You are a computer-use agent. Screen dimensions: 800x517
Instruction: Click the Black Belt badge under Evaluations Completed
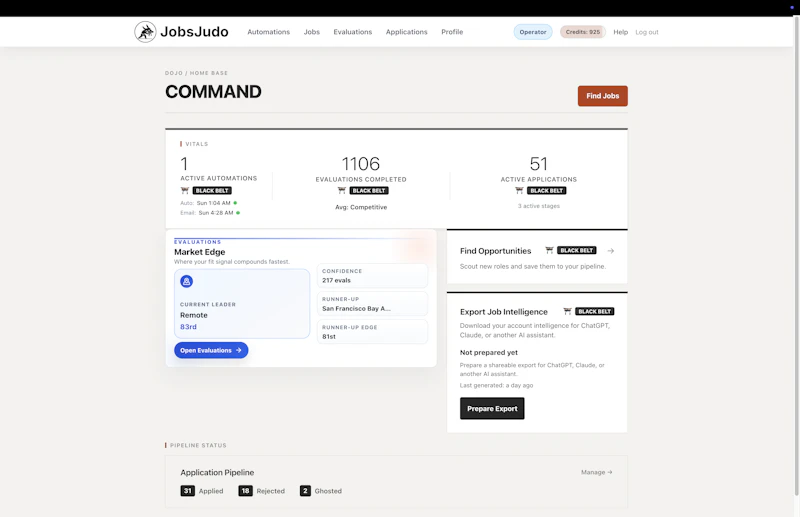tap(369, 190)
